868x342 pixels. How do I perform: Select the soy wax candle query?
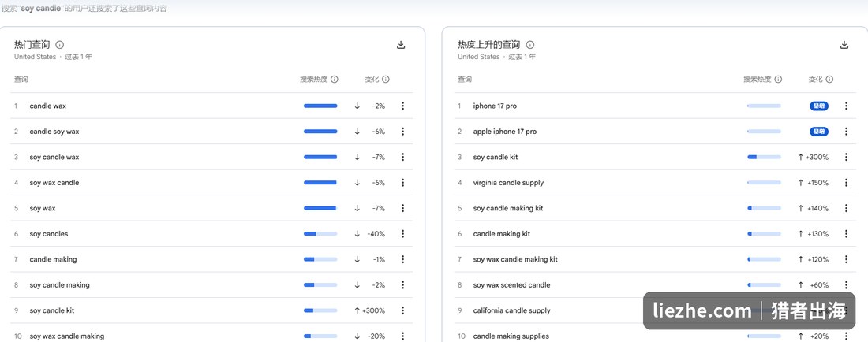(x=54, y=182)
